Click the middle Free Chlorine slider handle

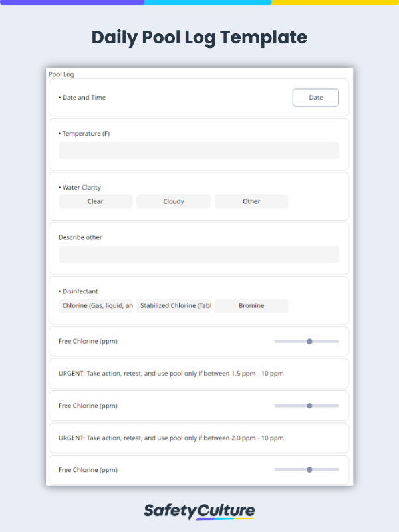click(309, 406)
